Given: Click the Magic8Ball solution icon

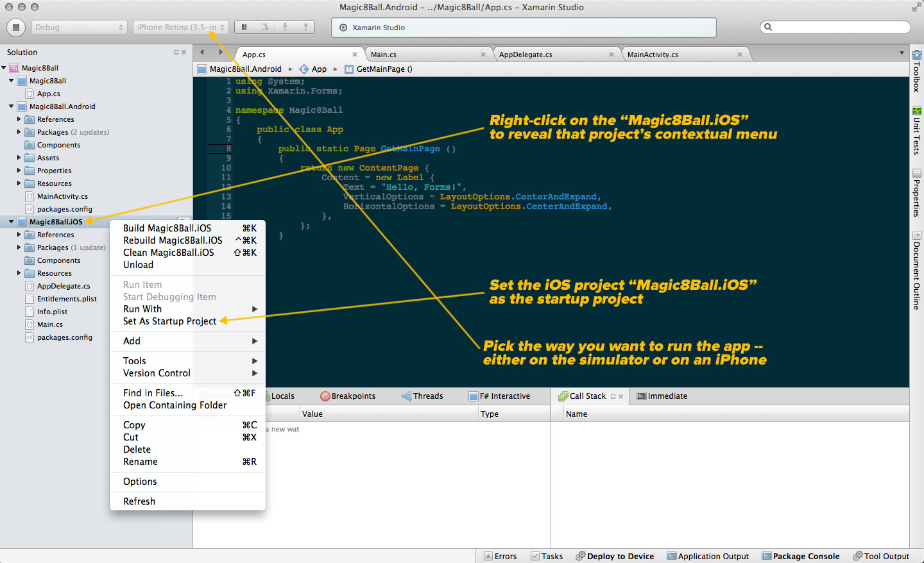Looking at the screenshot, I should [x=14, y=68].
